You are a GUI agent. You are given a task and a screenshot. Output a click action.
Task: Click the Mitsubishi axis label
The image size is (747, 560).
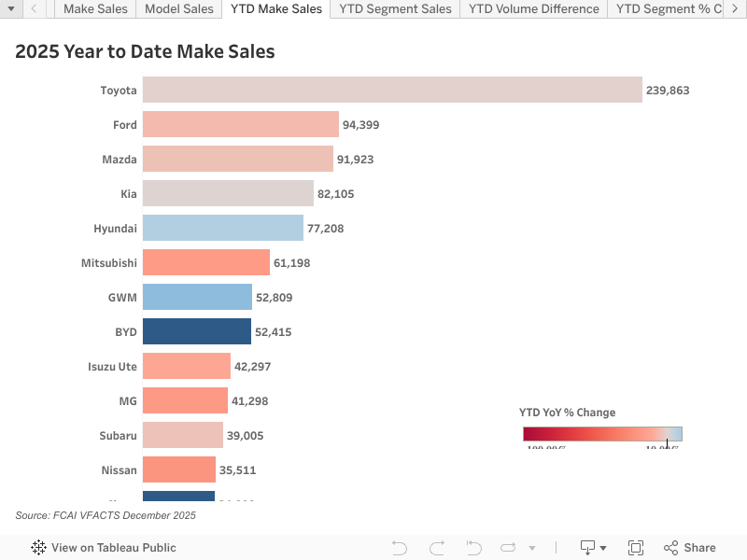click(108, 262)
